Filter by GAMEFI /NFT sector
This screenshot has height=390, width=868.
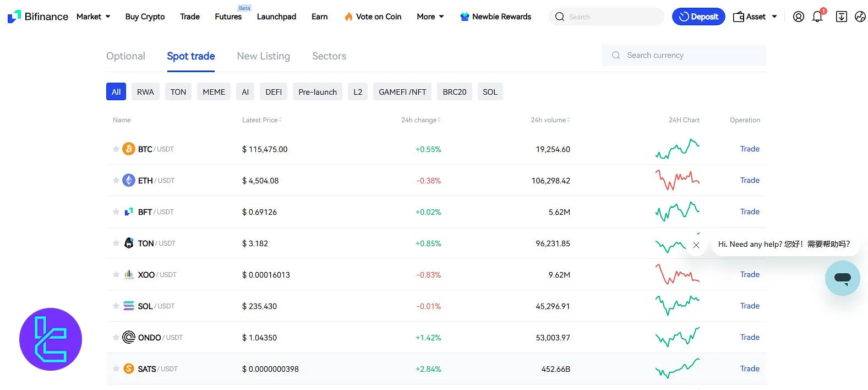point(402,92)
